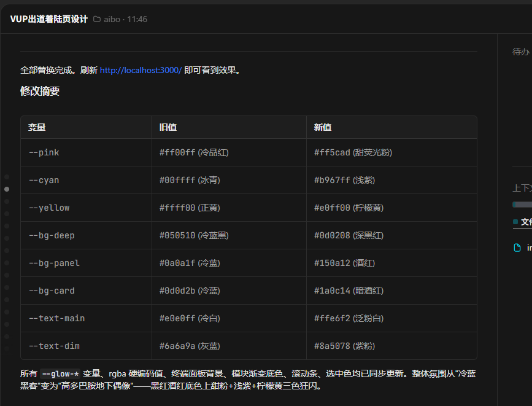This screenshot has height=406, width=532.
Task: Click old value #ff00ff (冷品红)
Action: tap(194, 152)
